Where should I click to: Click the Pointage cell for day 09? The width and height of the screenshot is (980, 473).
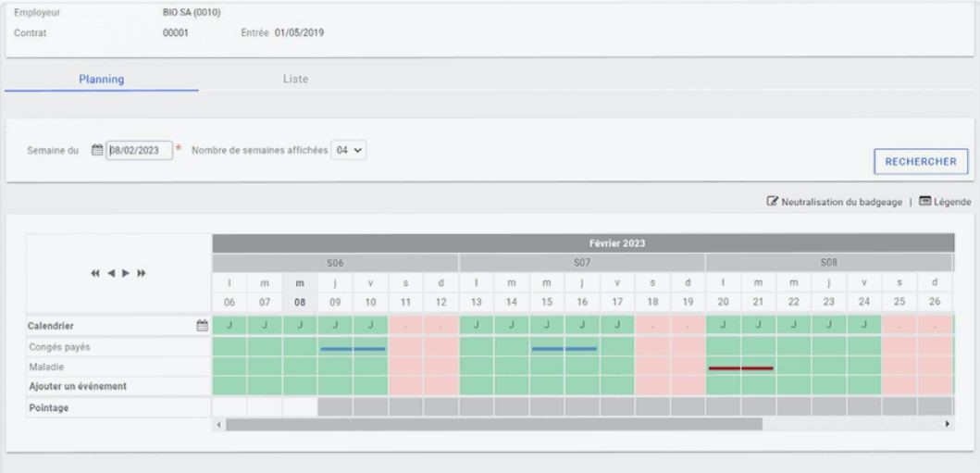pos(335,407)
